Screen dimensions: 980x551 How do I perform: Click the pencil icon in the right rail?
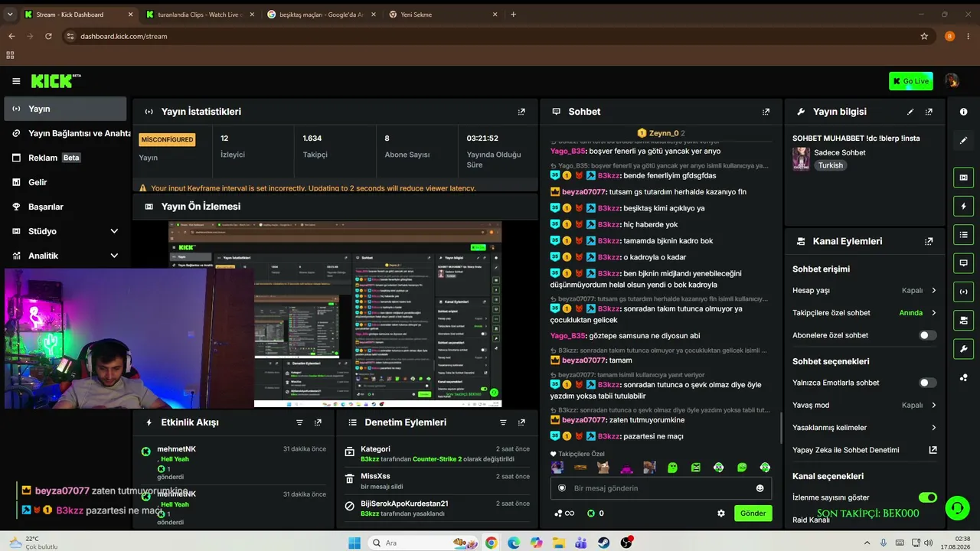pos(963,141)
